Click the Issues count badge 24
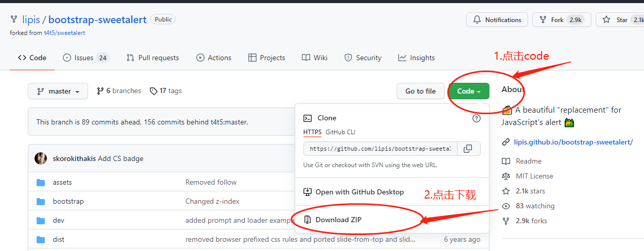Screen dimensions: 644x251 click(x=103, y=58)
